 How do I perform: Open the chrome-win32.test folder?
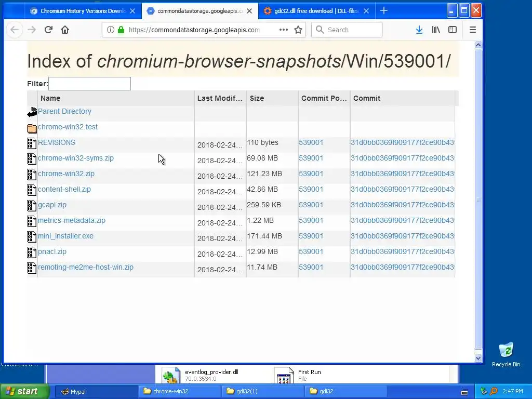pyautogui.click(x=68, y=127)
